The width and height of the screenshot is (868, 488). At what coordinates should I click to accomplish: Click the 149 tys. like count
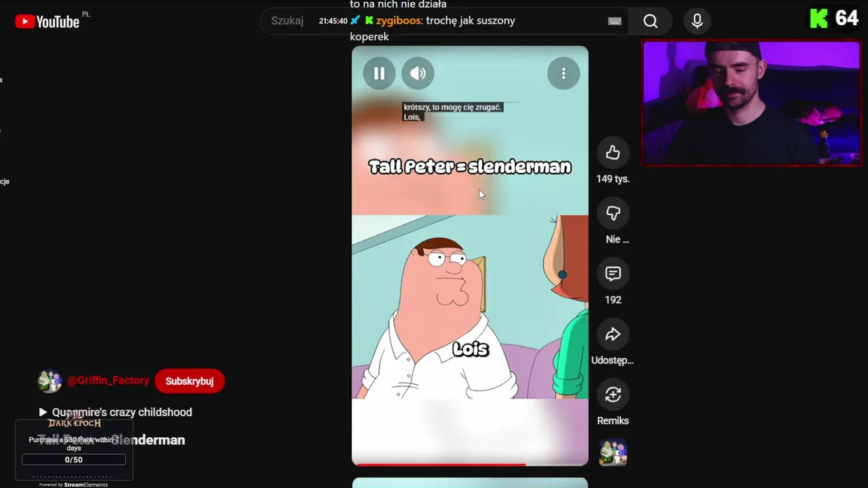tap(613, 179)
